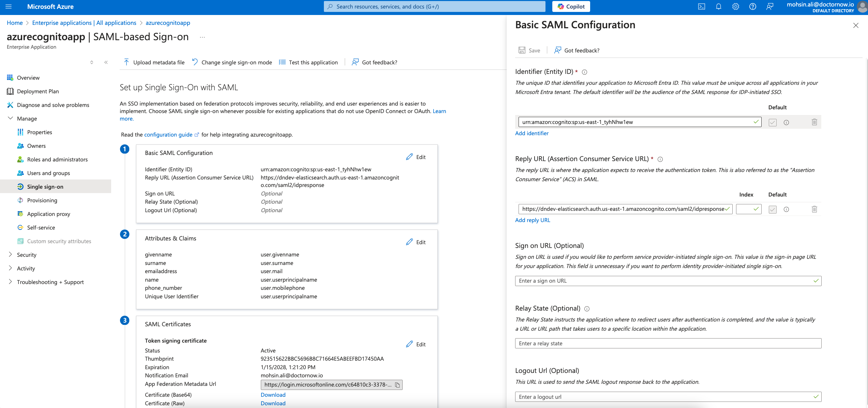868x408 pixels.
Task: Click the sidebar up/down sort arrows
Action: (x=92, y=62)
